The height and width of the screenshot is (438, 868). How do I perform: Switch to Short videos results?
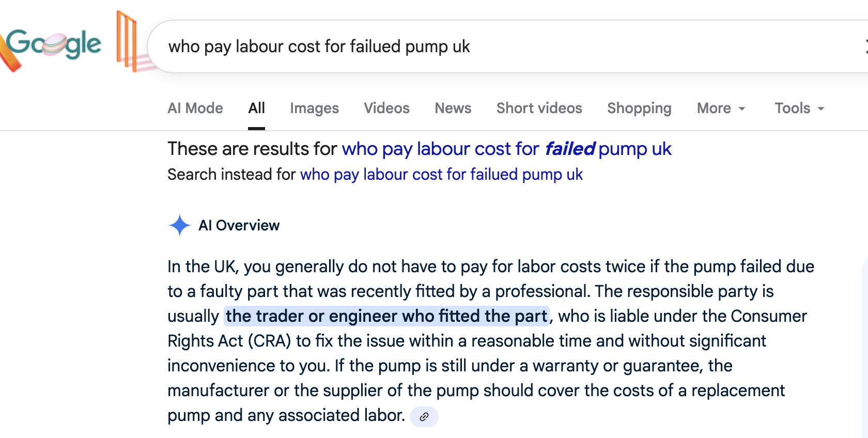click(539, 108)
